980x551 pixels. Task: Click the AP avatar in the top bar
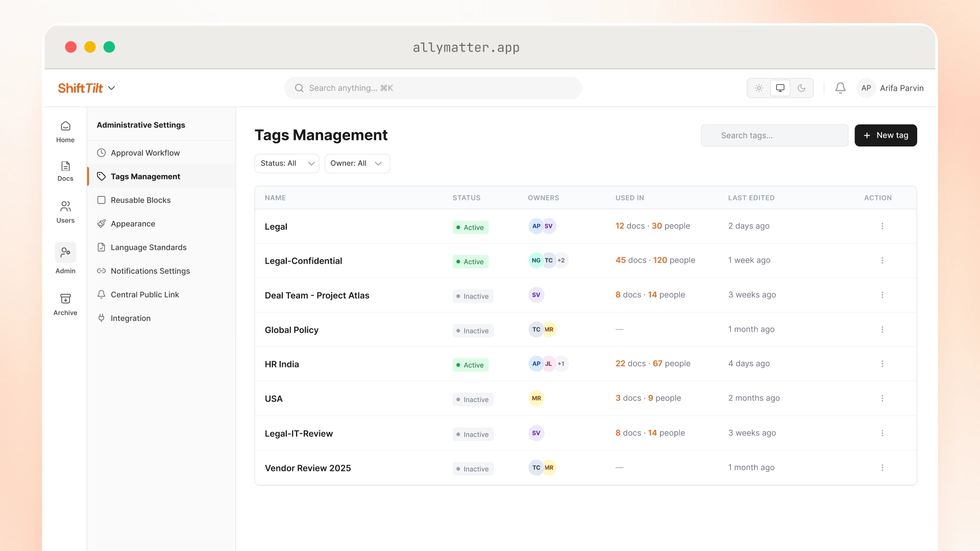click(866, 88)
